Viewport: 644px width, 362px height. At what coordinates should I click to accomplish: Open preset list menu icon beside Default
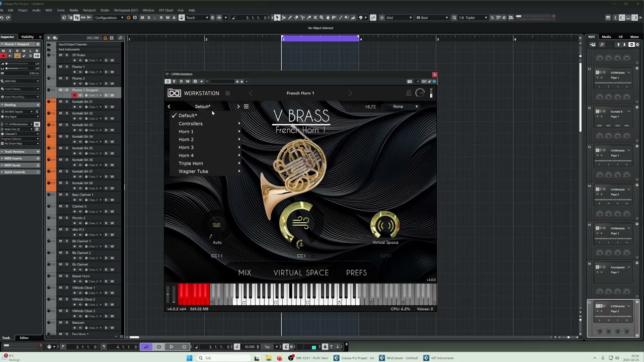click(x=246, y=107)
